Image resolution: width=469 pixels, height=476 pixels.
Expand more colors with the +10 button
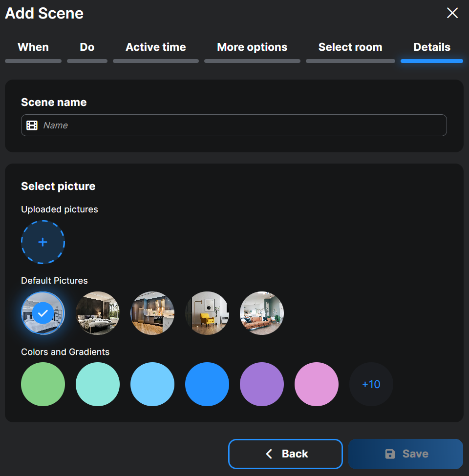[x=371, y=384]
